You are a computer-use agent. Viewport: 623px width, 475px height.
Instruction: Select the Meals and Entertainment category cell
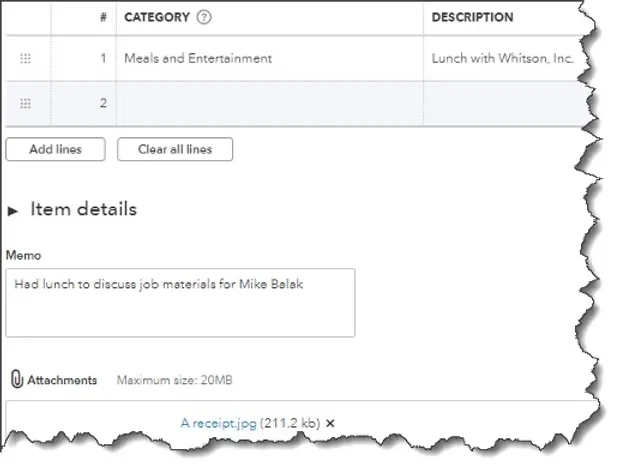pyautogui.click(x=270, y=58)
